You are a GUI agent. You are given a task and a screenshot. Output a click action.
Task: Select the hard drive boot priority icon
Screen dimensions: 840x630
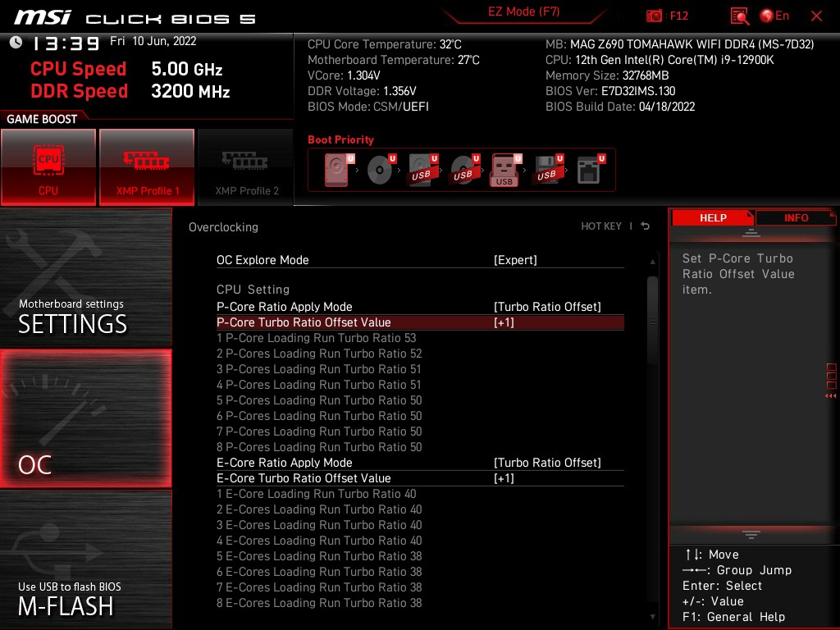pyautogui.click(x=336, y=170)
